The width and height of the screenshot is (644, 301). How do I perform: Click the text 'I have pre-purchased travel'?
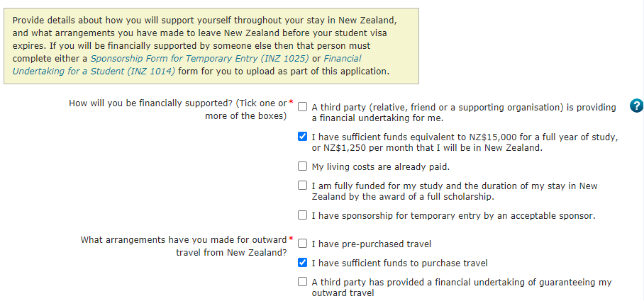[372, 244]
